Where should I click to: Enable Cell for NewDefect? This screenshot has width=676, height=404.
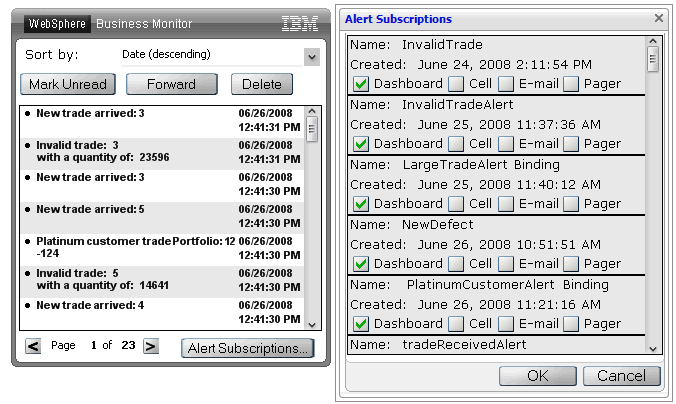click(x=456, y=263)
